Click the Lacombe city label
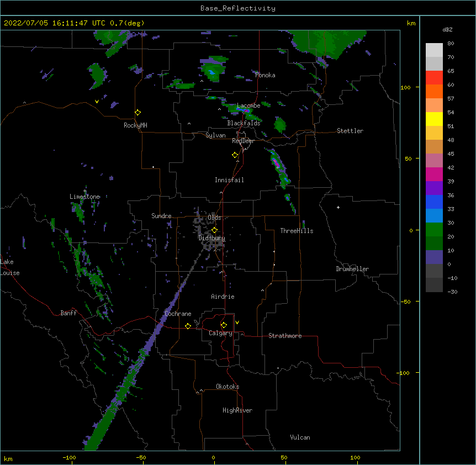 tap(248, 105)
